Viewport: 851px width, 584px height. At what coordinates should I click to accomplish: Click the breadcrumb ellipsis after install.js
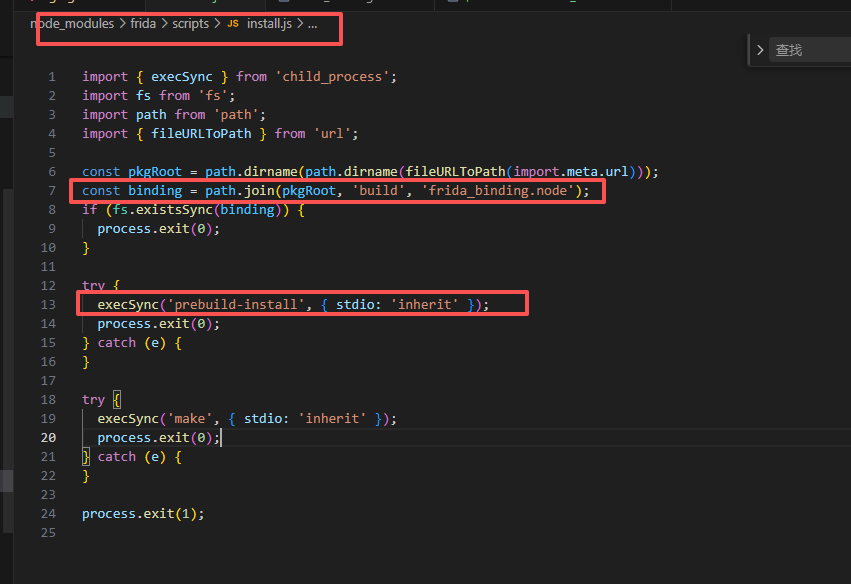[x=312, y=24]
